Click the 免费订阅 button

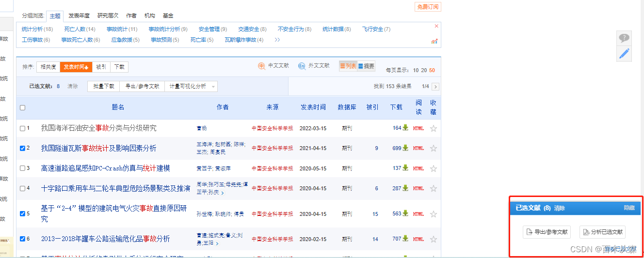pyautogui.click(x=428, y=7)
